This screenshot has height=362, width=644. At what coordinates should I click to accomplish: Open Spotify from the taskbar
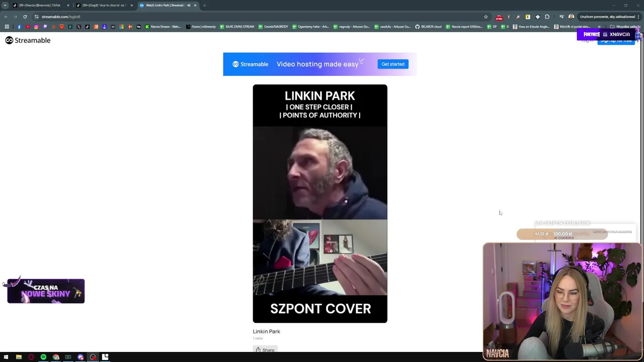(43, 357)
